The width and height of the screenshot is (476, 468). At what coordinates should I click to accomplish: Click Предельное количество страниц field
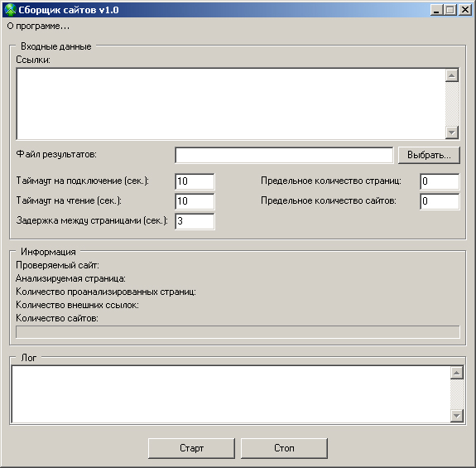[x=440, y=181]
